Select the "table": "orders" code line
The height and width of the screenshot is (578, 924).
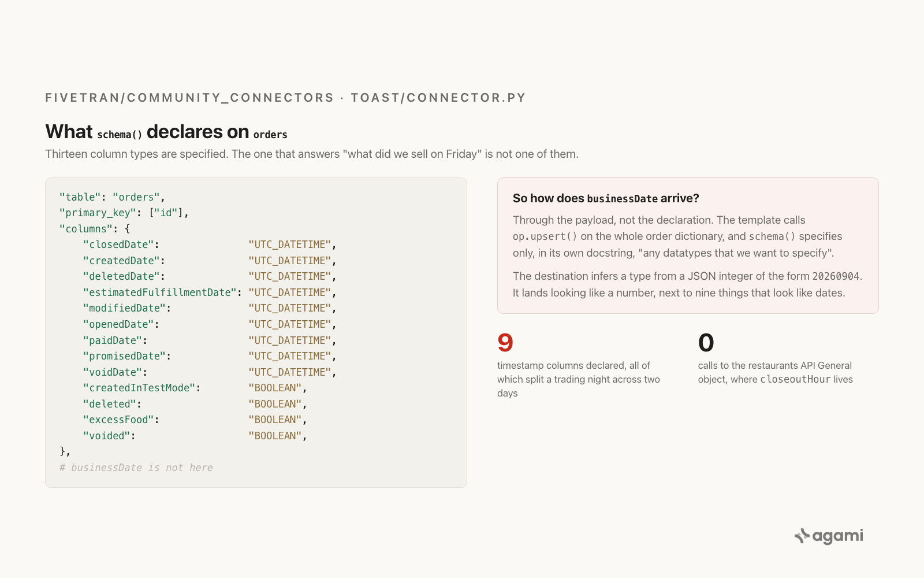[112, 197]
